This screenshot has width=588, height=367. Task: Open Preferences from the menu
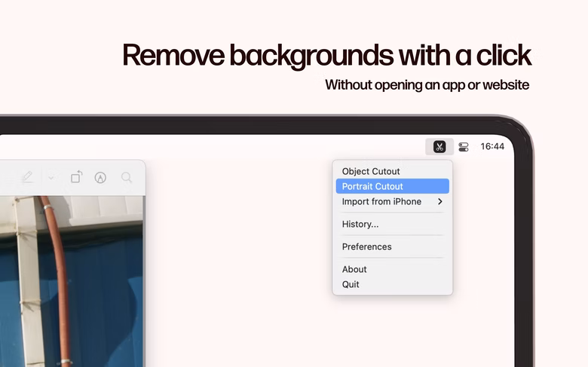pyautogui.click(x=392, y=246)
